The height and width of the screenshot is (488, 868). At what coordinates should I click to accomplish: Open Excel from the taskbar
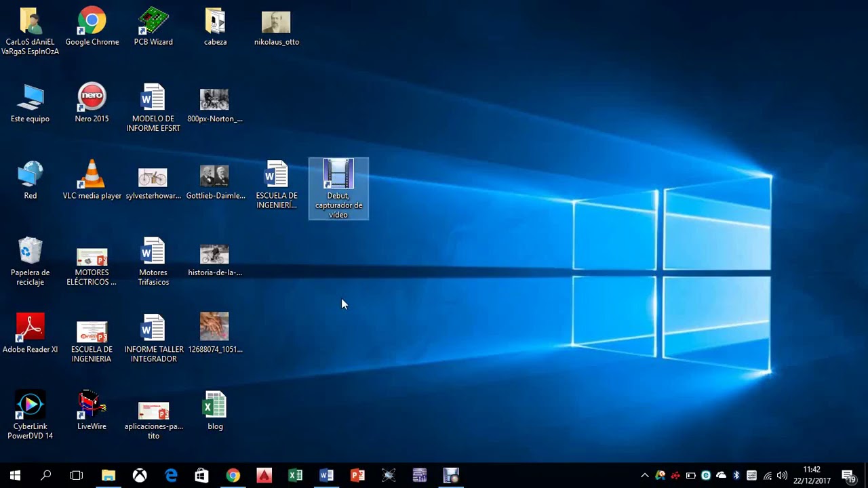pos(295,476)
